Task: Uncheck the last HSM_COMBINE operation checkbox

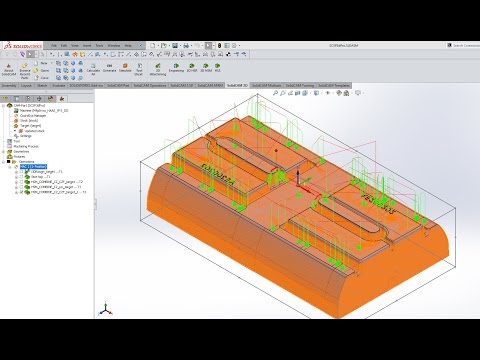Action: click(22, 192)
